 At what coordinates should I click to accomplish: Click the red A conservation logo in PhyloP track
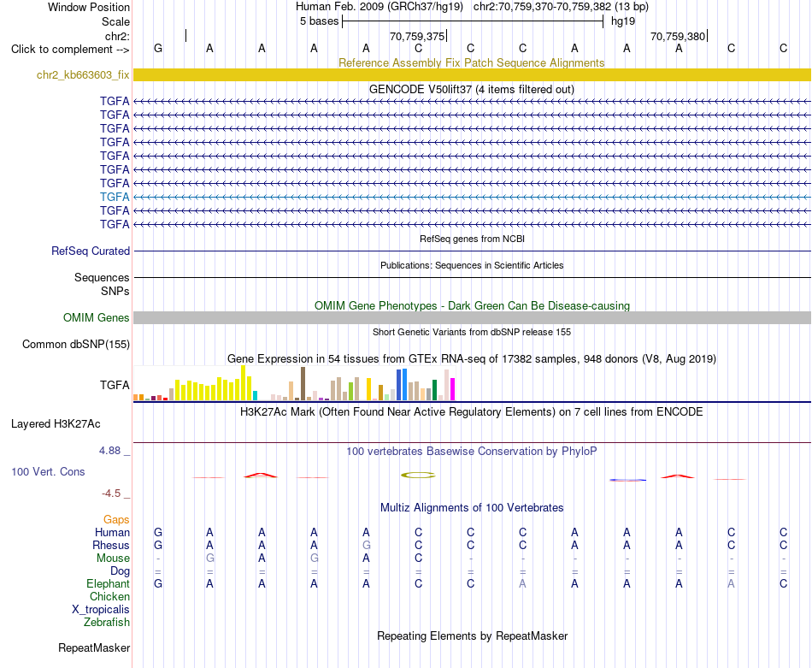pyautogui.click(x=261, y=475)
